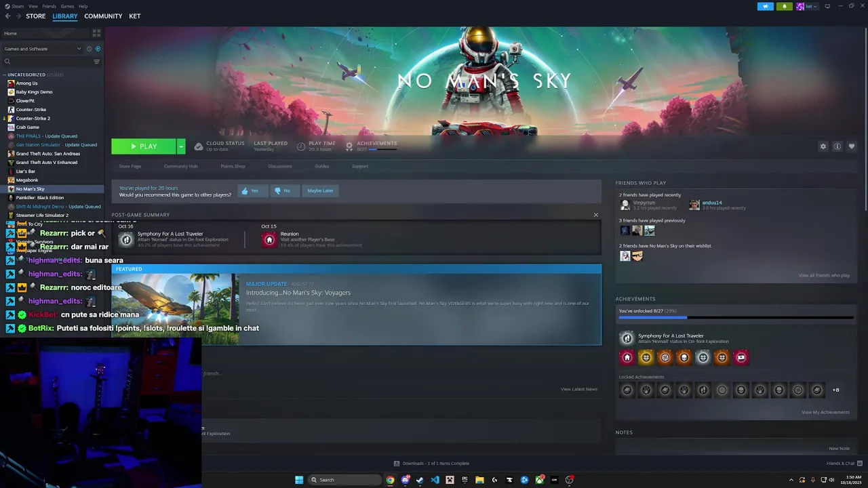Screen dimensions: 868x488
Task: Open Voyagers update featured thumbnail
Action: pyautogui.click(x=175, y=309)
